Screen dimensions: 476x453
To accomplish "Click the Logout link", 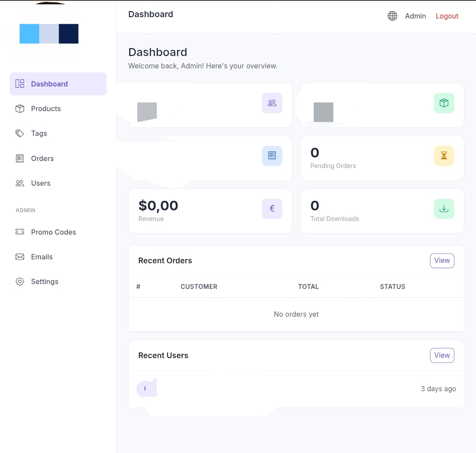I will (447, 16).
